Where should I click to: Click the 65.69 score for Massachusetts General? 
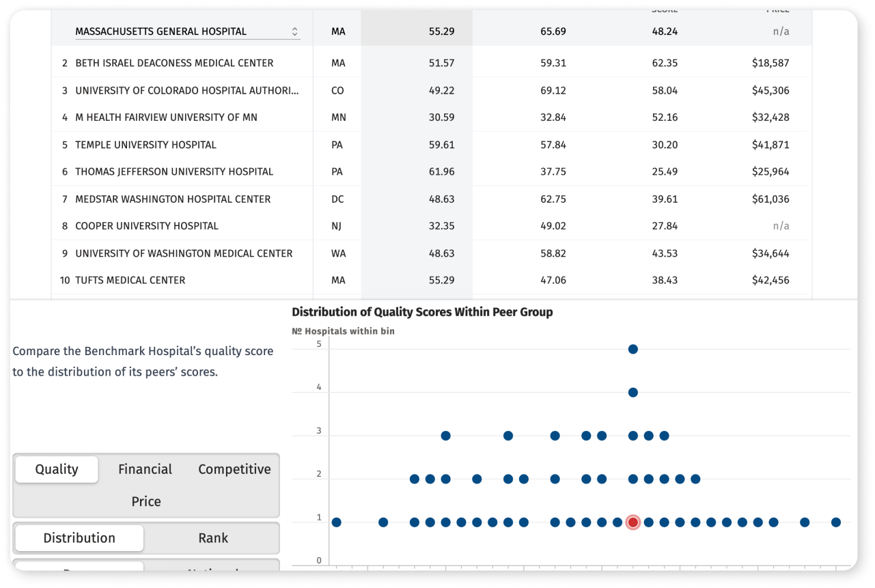coord(553,31)
